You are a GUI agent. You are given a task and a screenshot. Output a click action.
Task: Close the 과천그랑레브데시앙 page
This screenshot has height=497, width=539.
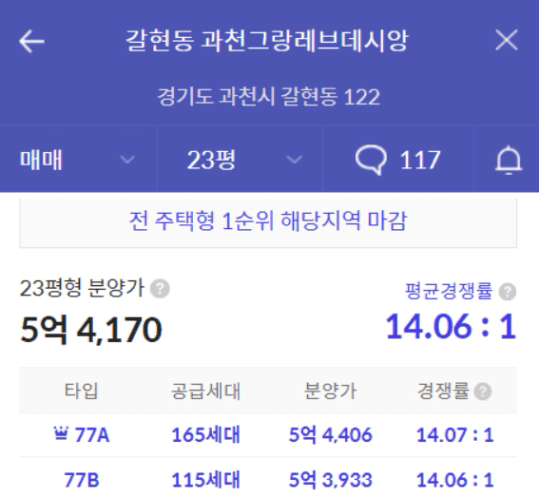[506, 40]
